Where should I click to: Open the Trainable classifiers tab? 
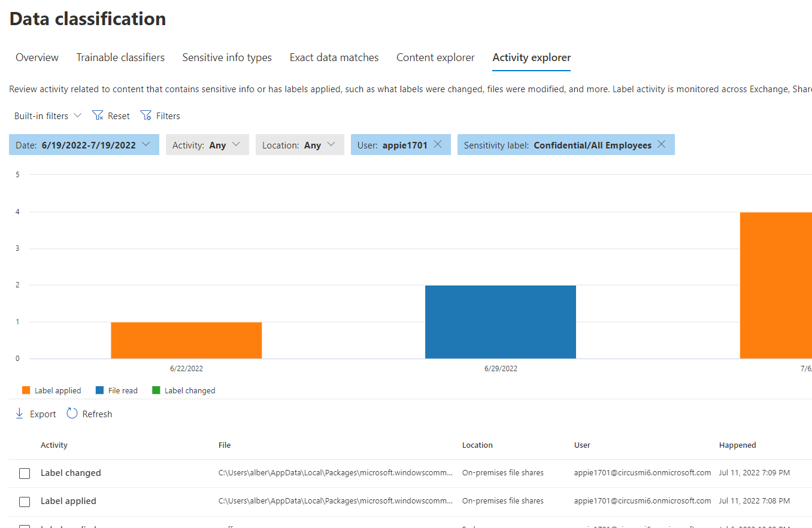pos(120,57)
